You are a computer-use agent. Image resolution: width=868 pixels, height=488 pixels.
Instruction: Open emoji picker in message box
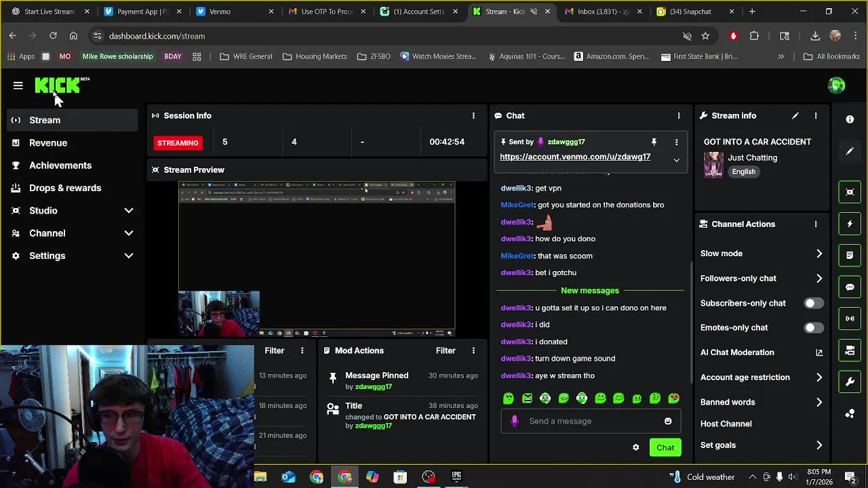[x=668, y=421]
